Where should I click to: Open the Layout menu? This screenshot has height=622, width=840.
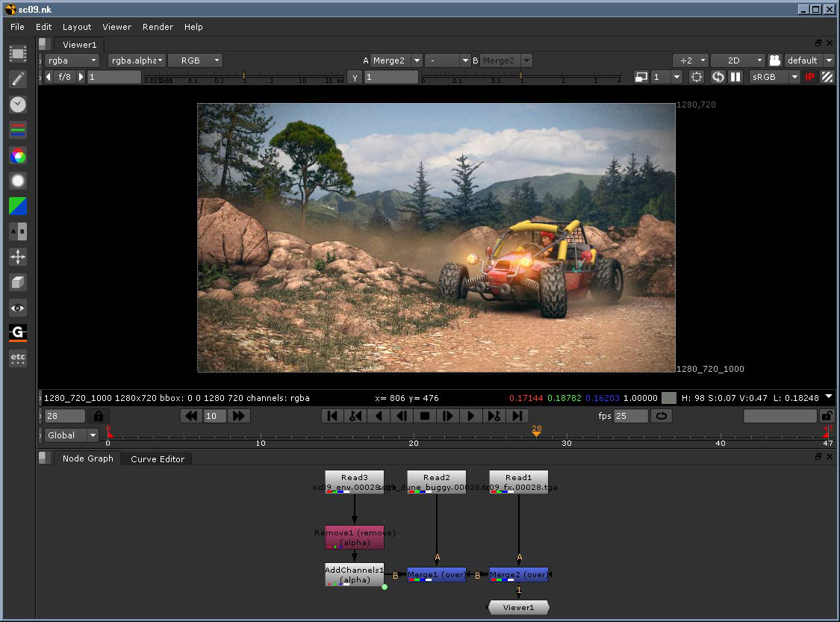pyautogui.click(x=77, y=27)
